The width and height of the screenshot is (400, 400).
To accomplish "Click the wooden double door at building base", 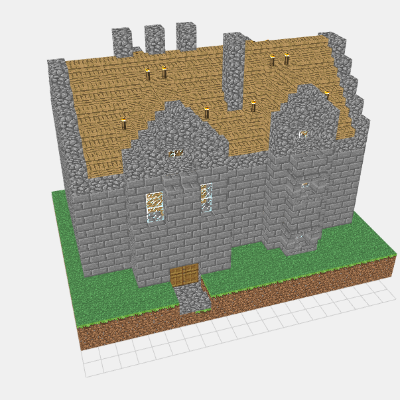I will coord(184,275).
